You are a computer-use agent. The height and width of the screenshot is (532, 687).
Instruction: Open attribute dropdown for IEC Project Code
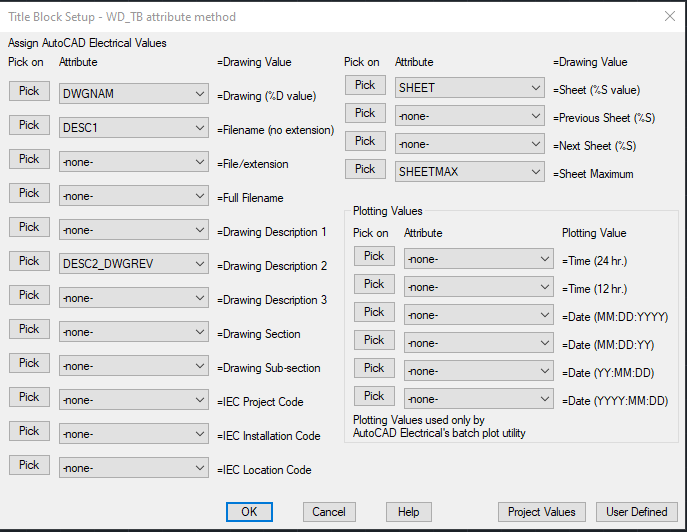click(134, 400)
